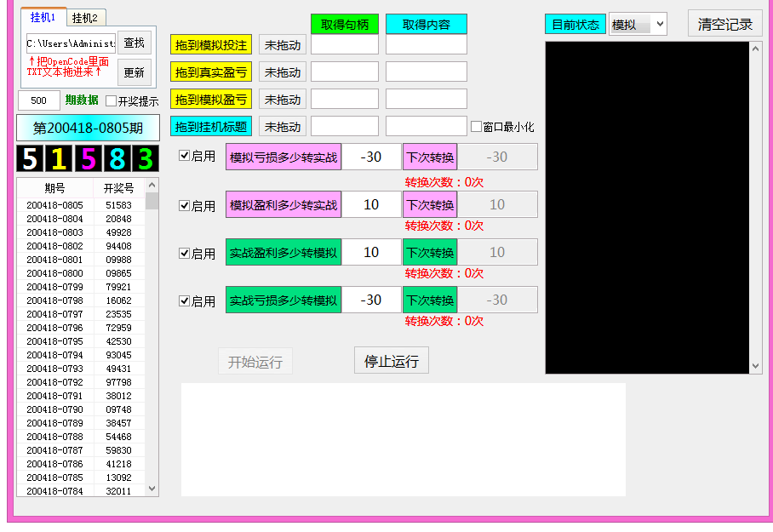Click black log panel scroll up arrow
The width and height of the screenshot is (773, 532).
[755, 49]
